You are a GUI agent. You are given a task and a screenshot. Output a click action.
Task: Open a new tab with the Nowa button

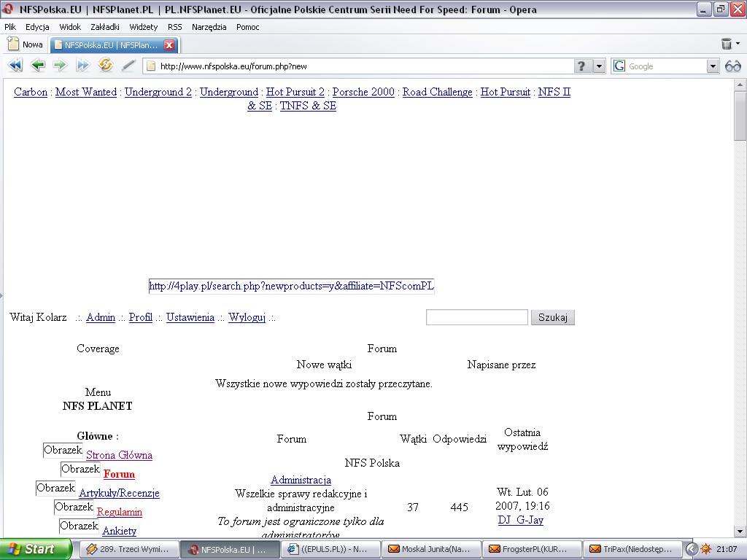26,44
